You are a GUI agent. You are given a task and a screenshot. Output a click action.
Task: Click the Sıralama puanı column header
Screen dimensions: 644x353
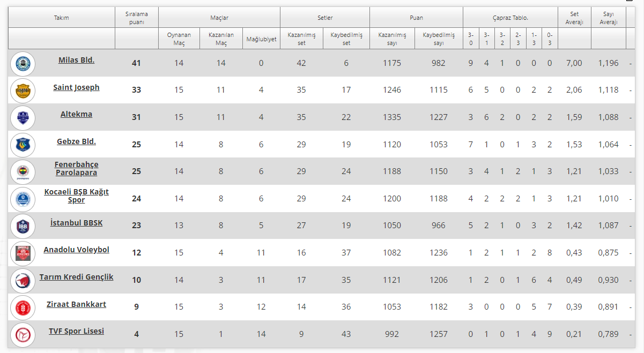[136, 18]
